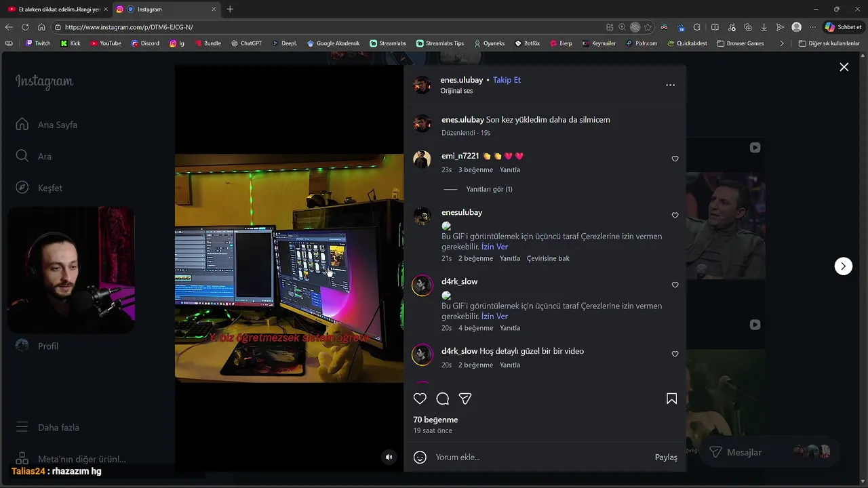Post the comment with the Paylaş button
The height and width of the screenshot is (488, 868).
click(666, 457)
